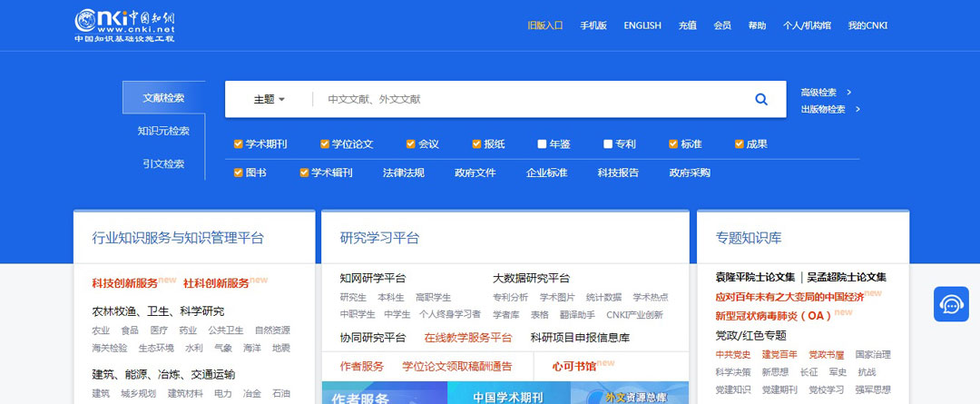The width and height of the screenshot is (980, 404).
Task: Select the 政府文件 category
Action: pos(475,172)
